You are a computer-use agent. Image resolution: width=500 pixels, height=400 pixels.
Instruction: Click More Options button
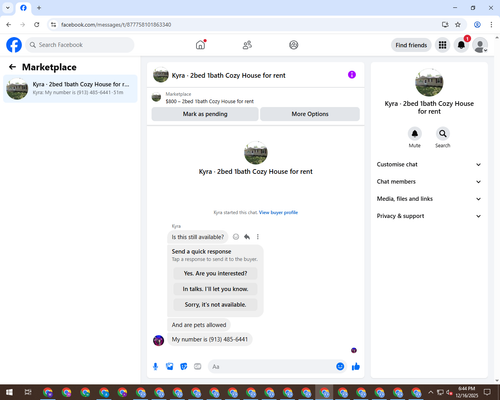coord(310,114)
